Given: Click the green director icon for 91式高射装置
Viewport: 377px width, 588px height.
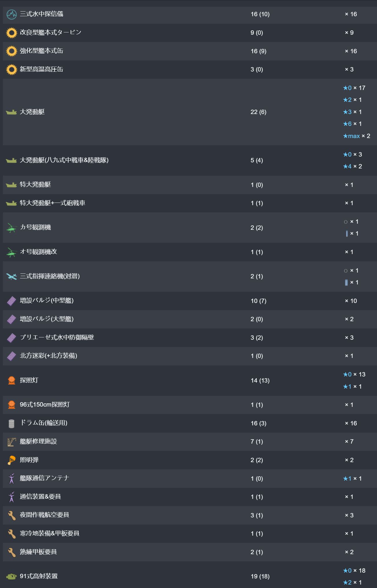Looking at the screenshot, I should 11,576.
